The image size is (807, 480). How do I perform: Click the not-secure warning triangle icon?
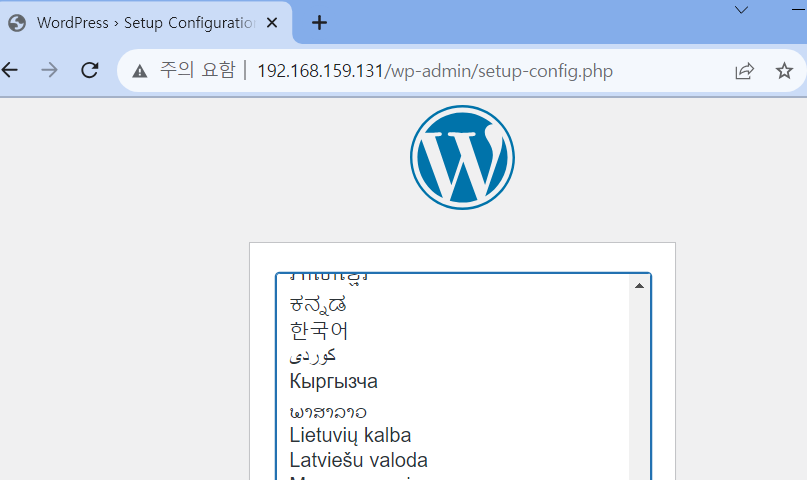139,71
